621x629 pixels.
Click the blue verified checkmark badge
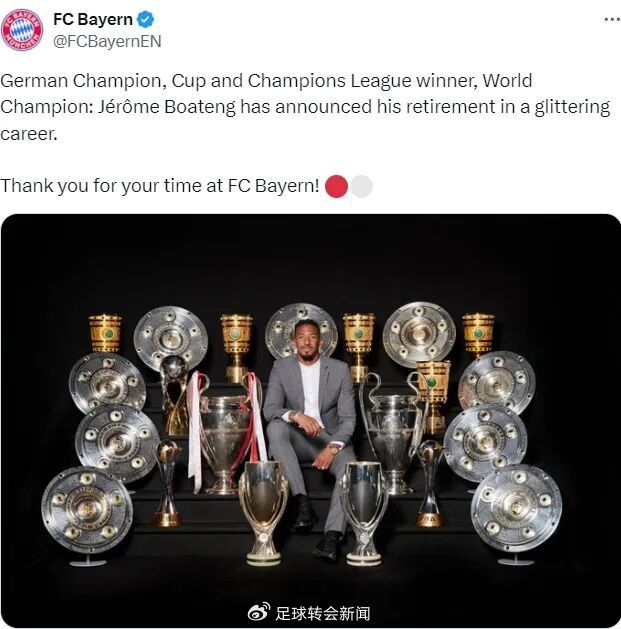click(x=145, y=19)
